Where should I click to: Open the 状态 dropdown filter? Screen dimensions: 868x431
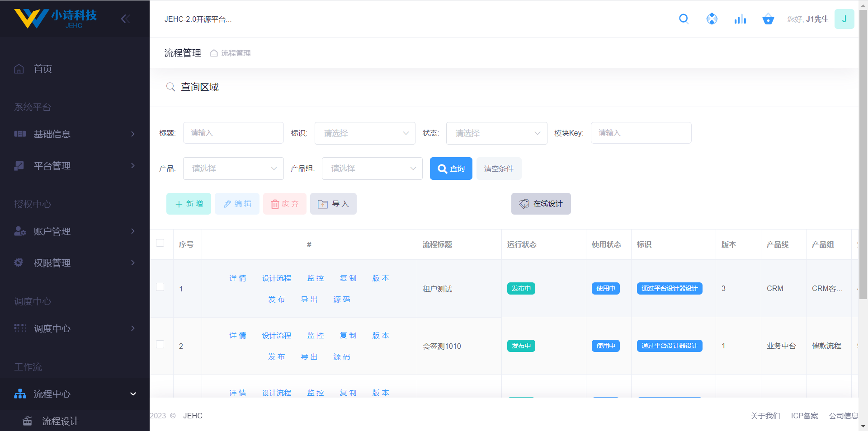pyautogui.click(x=496, y=133)
